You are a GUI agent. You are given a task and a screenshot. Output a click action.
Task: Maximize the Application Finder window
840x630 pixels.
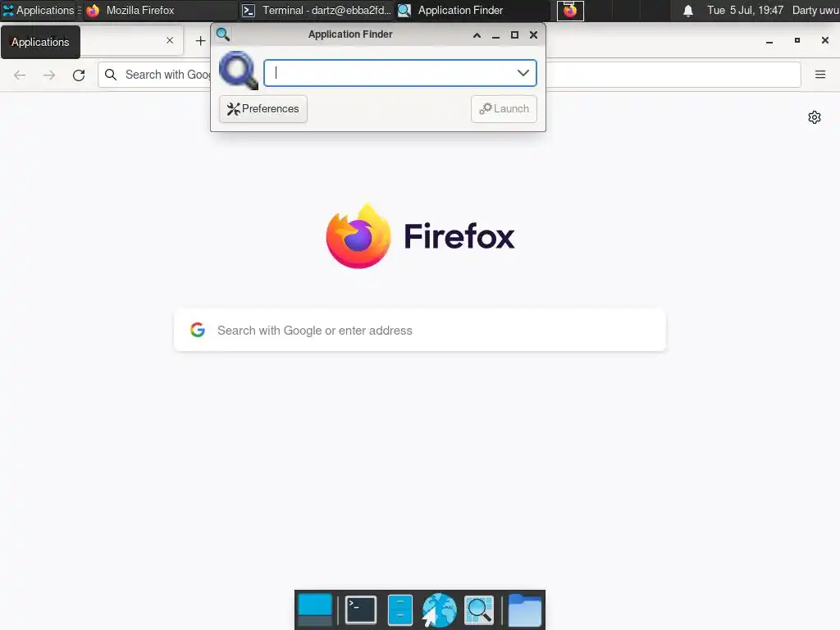tap(514, 35)
